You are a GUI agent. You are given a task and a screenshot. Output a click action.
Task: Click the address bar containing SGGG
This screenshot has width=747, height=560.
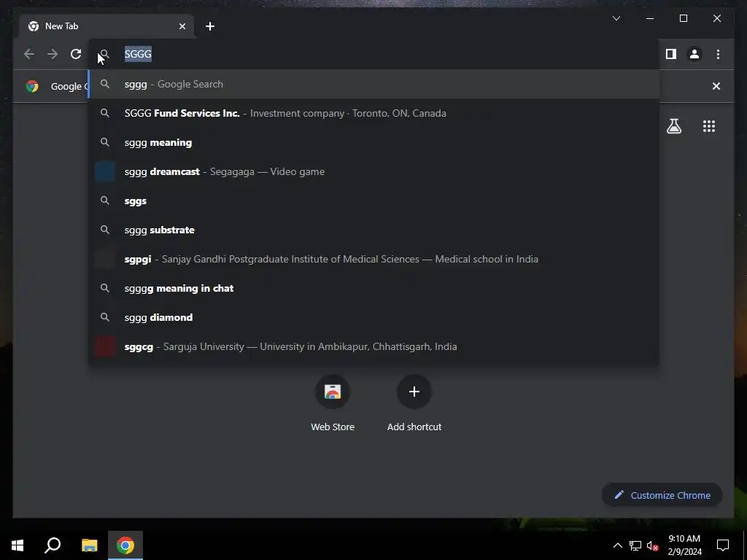(374, 54)
